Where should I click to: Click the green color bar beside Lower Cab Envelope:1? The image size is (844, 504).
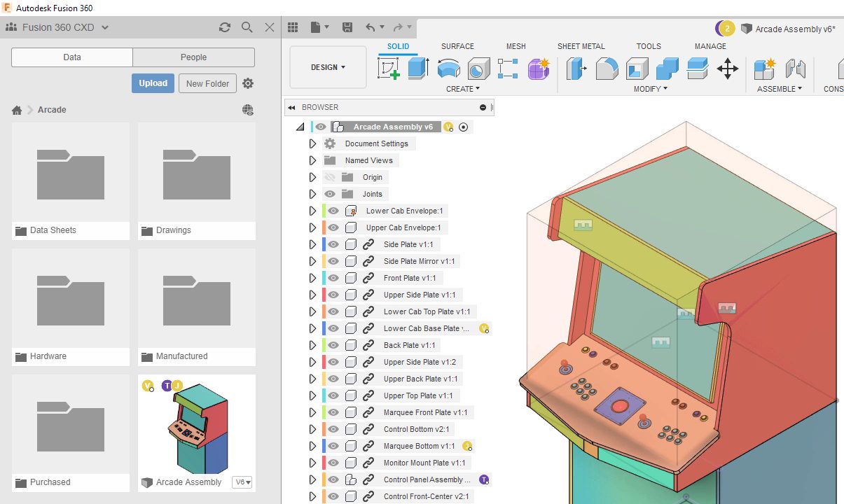coord(324,211)
